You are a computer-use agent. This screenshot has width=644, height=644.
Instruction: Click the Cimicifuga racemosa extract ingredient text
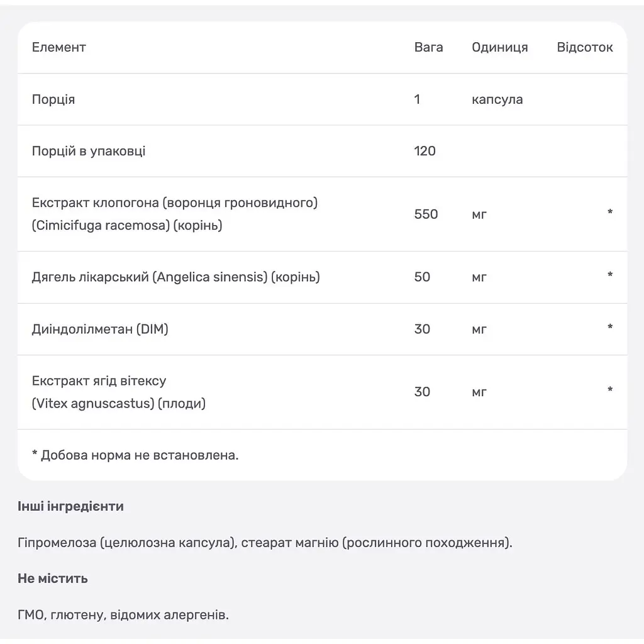point(175,214)
